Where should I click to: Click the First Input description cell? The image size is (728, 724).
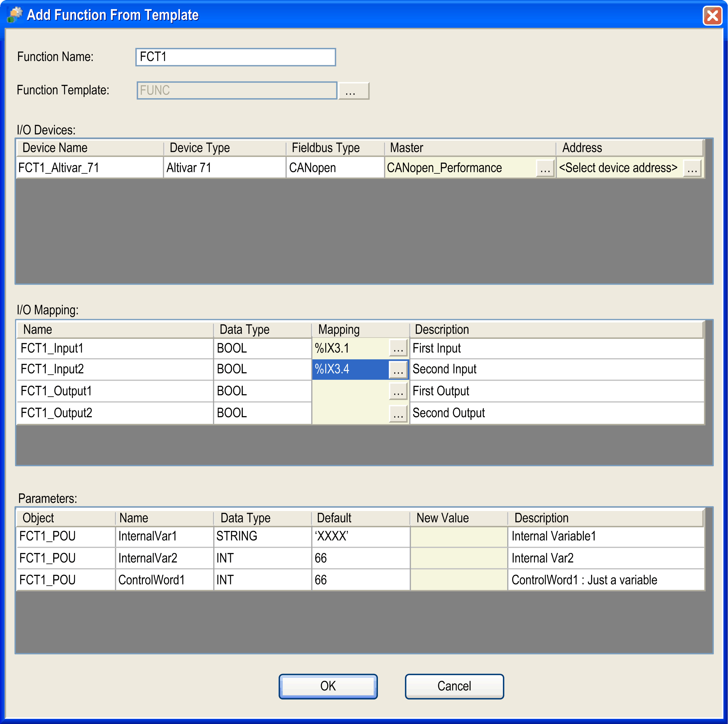[557, 348]
